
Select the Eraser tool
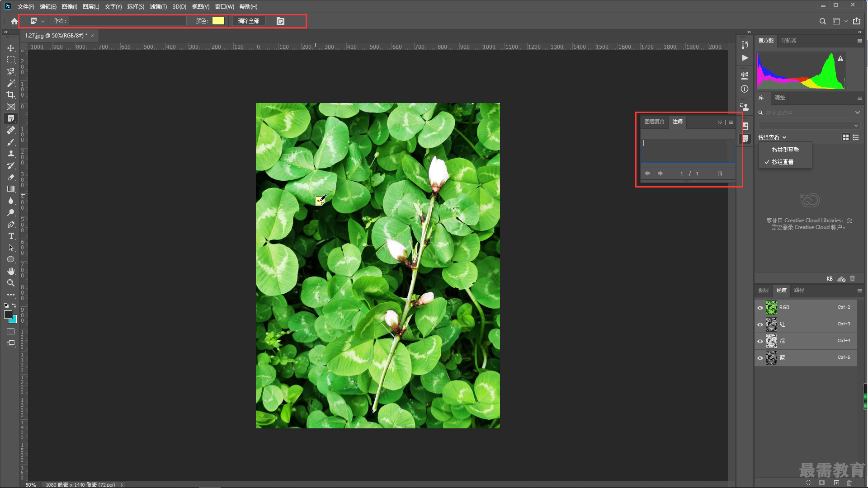tap(11, 177)
